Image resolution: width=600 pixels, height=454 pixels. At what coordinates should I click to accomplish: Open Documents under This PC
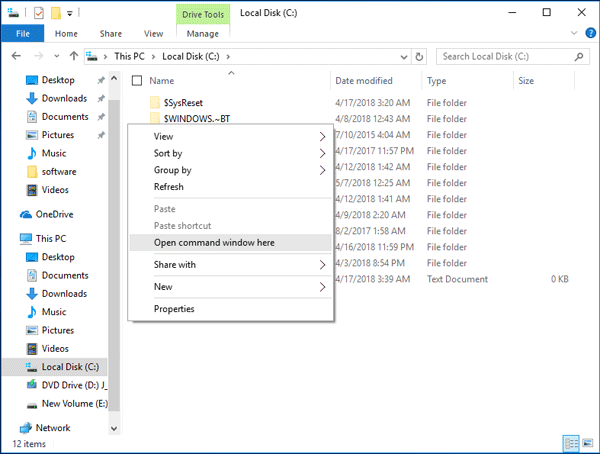[x=65, y=276]
